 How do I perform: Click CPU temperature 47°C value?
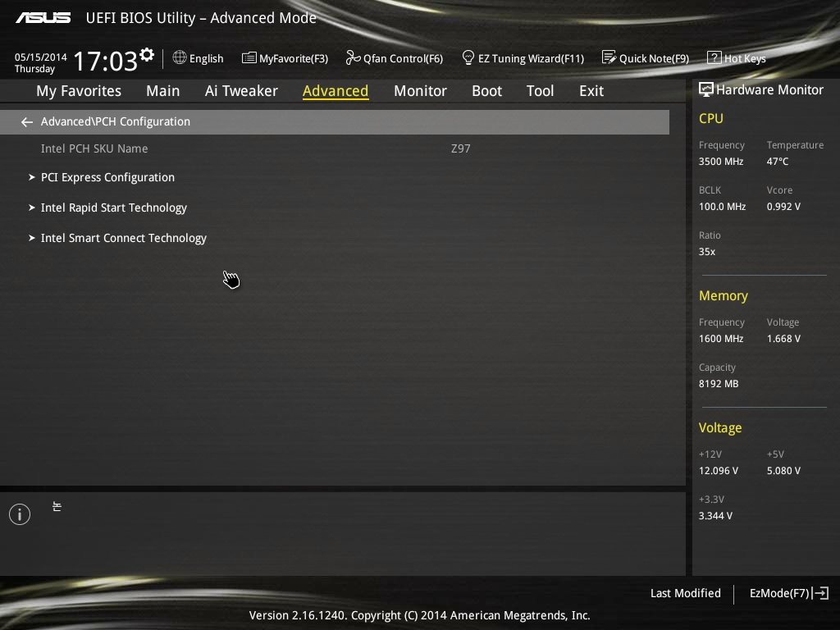pyautogui.click(x=778, y=162)
